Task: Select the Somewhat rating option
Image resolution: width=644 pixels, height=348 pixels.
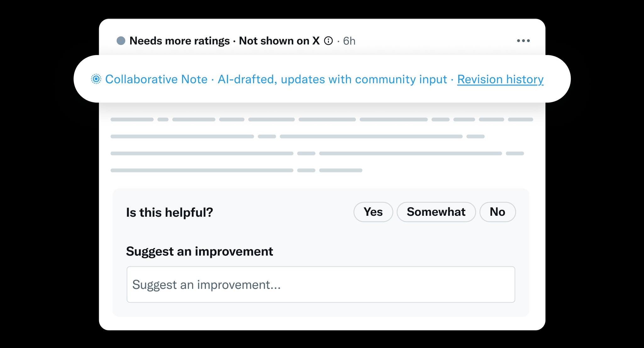Action: pyautogui.click(x=436, y=212)
